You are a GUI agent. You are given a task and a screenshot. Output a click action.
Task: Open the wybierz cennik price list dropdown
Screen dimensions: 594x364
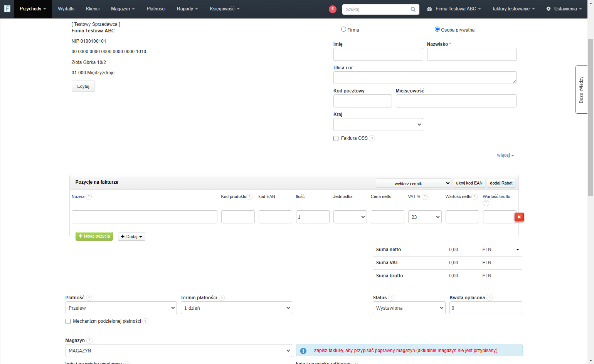click(x=414, y=183)
